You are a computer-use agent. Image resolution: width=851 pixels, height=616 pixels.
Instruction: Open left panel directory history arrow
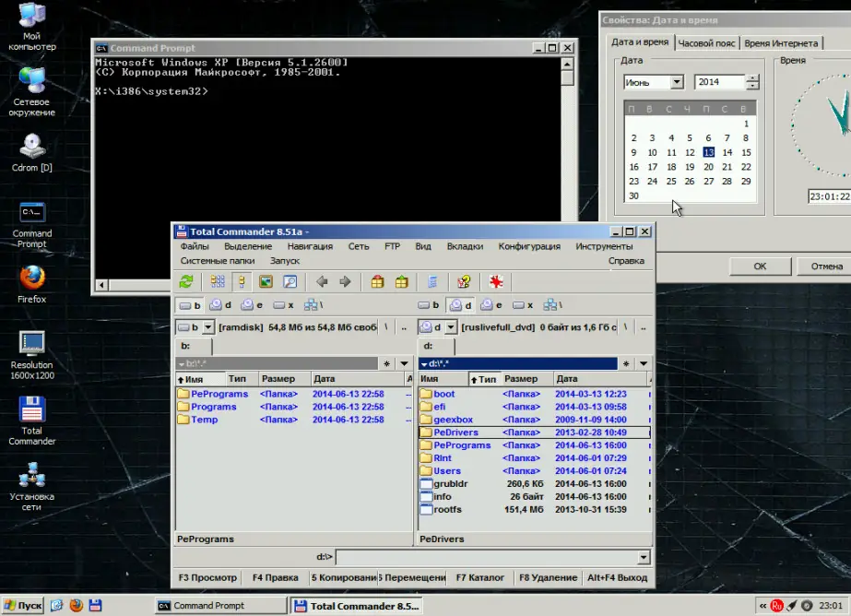(405, 363)
